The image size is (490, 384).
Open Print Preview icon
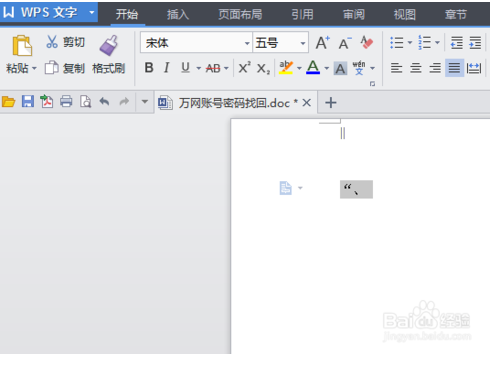pyautogui.click(x=85, y=101)
